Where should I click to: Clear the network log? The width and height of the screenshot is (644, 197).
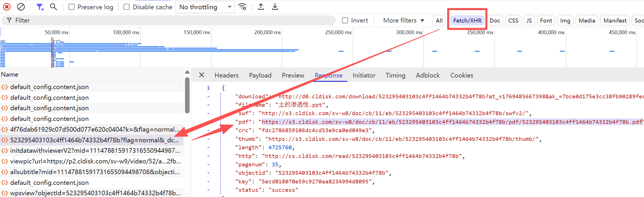coord(21,7)
